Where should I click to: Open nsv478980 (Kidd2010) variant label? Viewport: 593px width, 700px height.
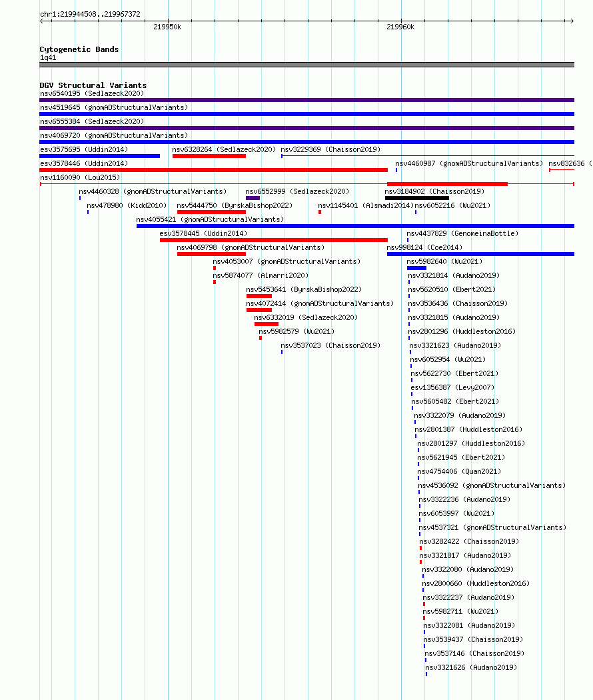tap(127, 205)
